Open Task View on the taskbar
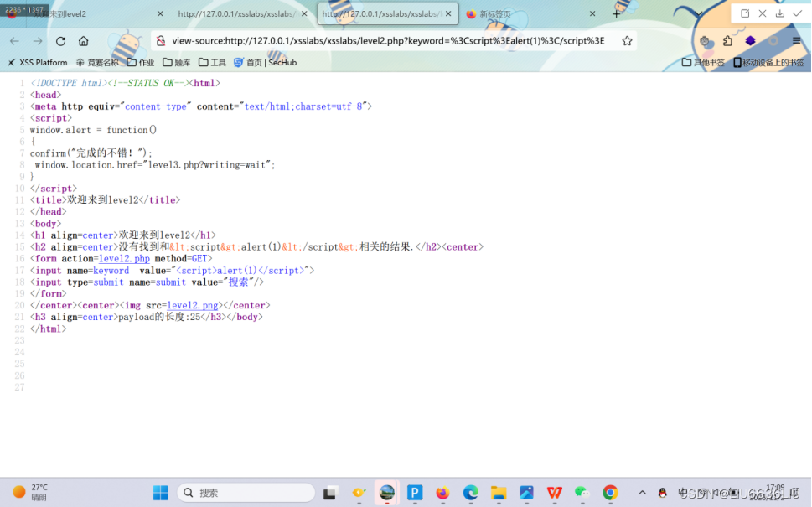 click(330, 493)
